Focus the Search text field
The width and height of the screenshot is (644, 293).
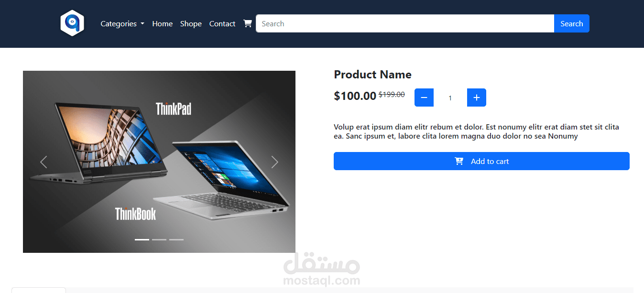pos(405,23)
